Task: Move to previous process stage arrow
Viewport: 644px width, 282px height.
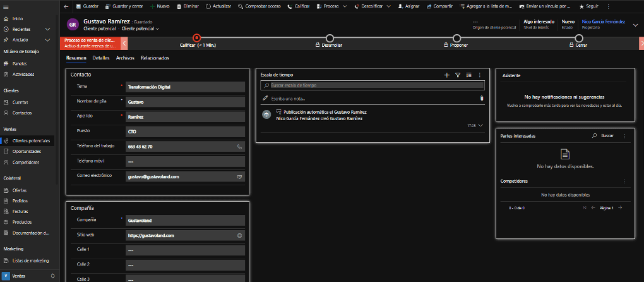Action: [x=124, y=43]
